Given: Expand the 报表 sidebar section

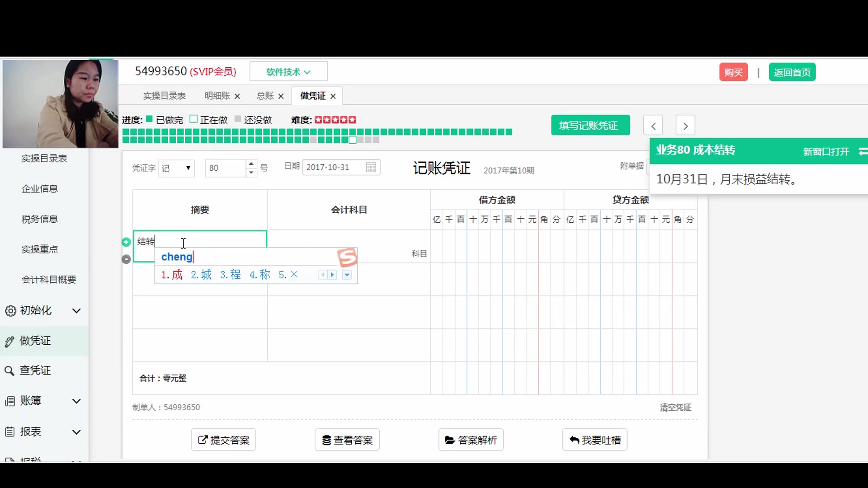Looking at the screenshot, I should coord(76,432).
